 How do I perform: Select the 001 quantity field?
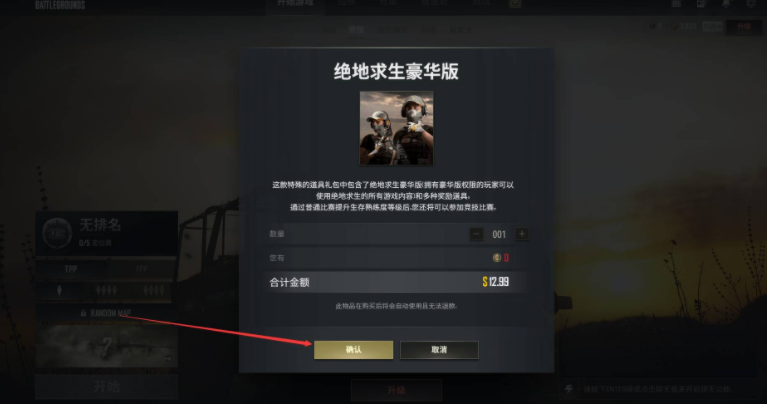[x=499, y=234]
